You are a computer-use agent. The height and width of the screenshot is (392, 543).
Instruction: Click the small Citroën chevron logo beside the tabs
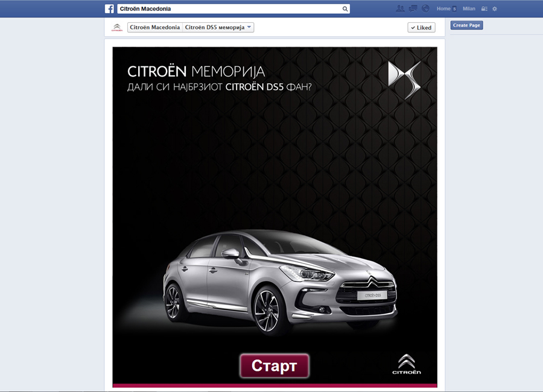pyautogui.click(x=118, y=27)
